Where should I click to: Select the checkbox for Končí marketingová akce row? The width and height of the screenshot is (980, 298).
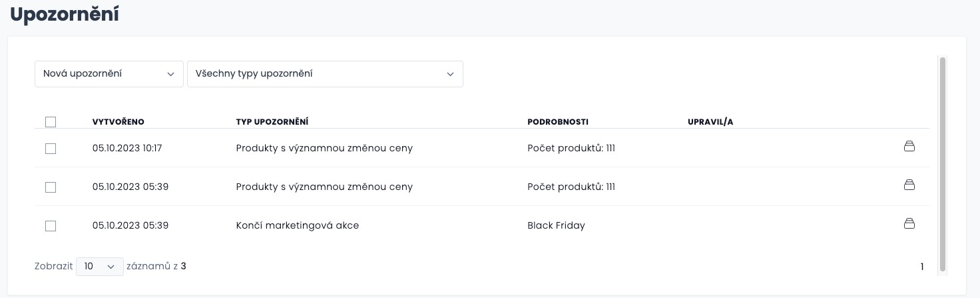coord(51,226)
